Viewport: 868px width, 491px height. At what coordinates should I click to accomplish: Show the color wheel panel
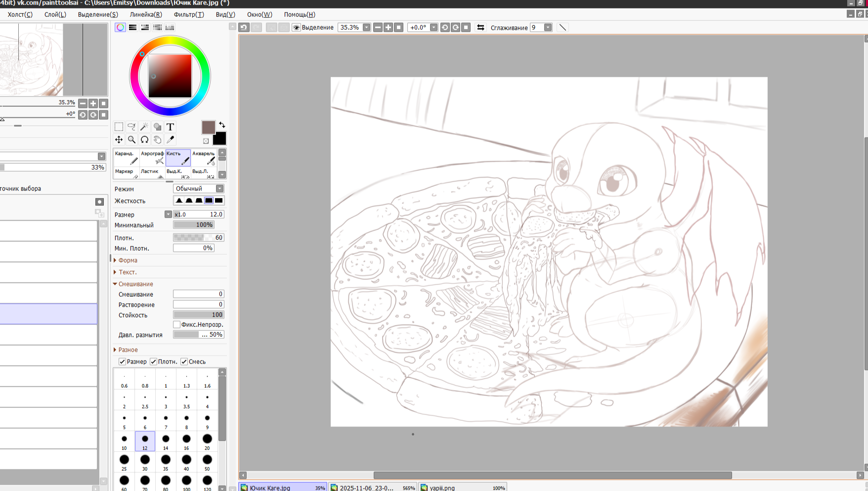pyautogui.click(x=120, y=28)
